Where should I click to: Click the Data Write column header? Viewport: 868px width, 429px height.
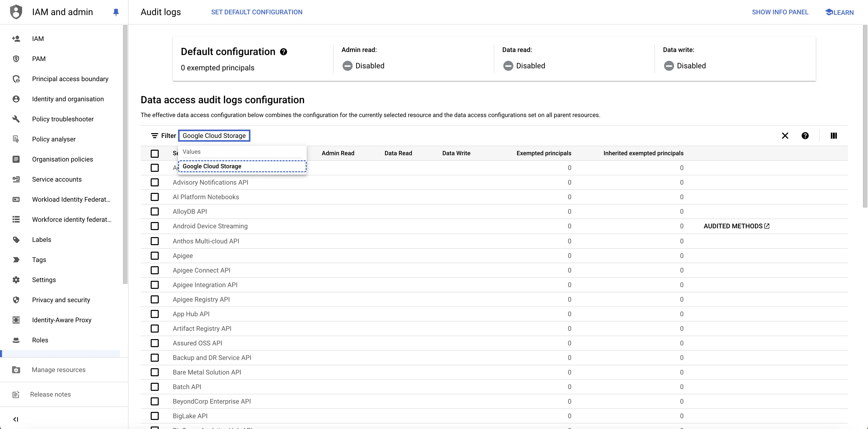456,153
